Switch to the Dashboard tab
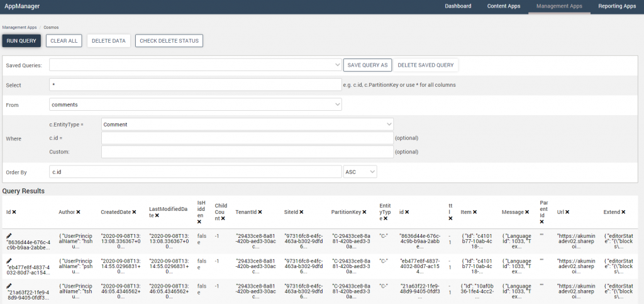The height and width of the screenshot is (304, 644). 458,6
